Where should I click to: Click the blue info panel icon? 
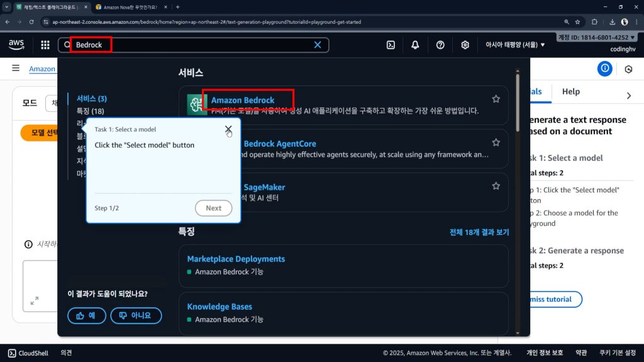click(604, 69)
